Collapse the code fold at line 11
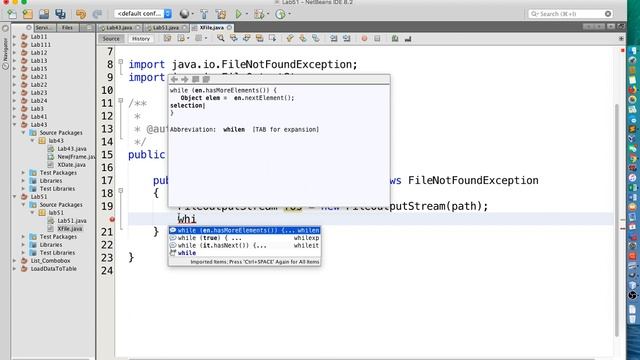This screenshot has width=640, height=360. [121, 101]
